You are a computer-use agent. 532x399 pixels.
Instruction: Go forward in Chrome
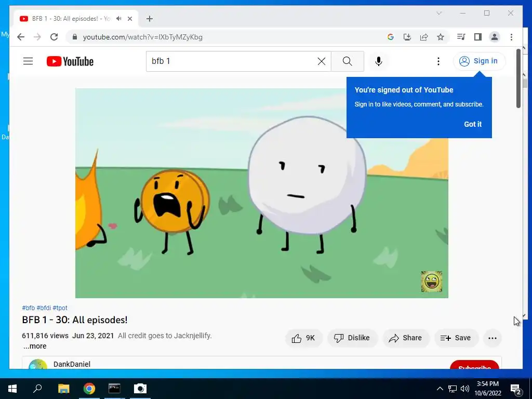(37, 37)
